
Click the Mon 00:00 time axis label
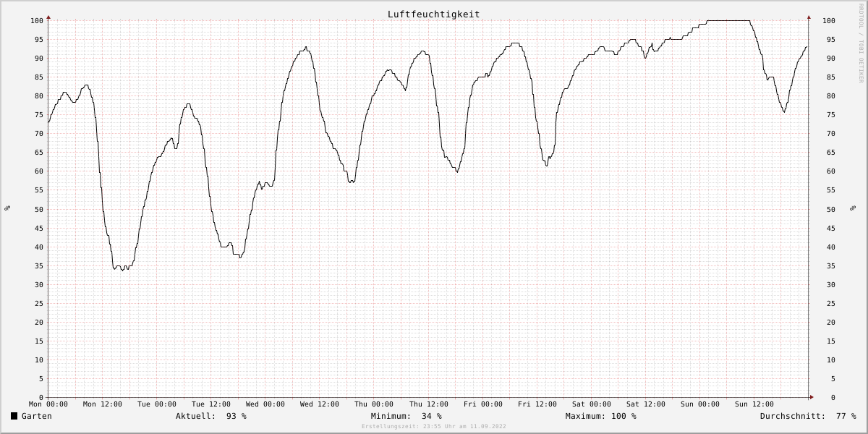(x=48, y=404)
